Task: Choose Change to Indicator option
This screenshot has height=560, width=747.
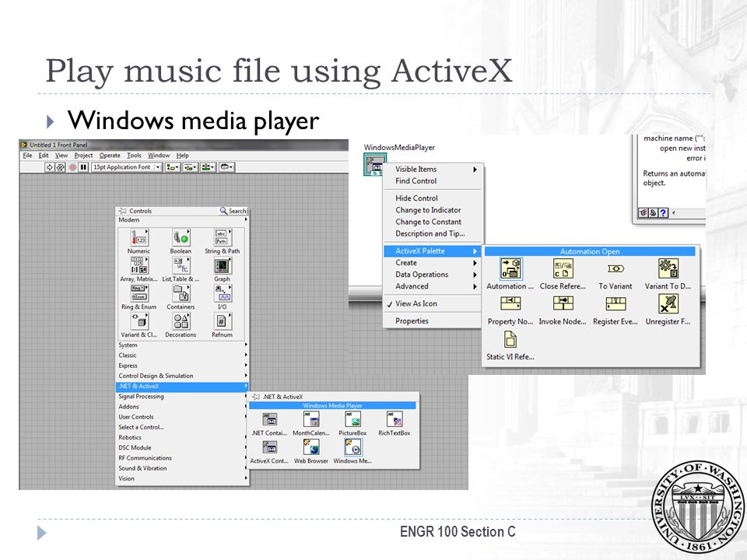Action: tap(433, 210)
